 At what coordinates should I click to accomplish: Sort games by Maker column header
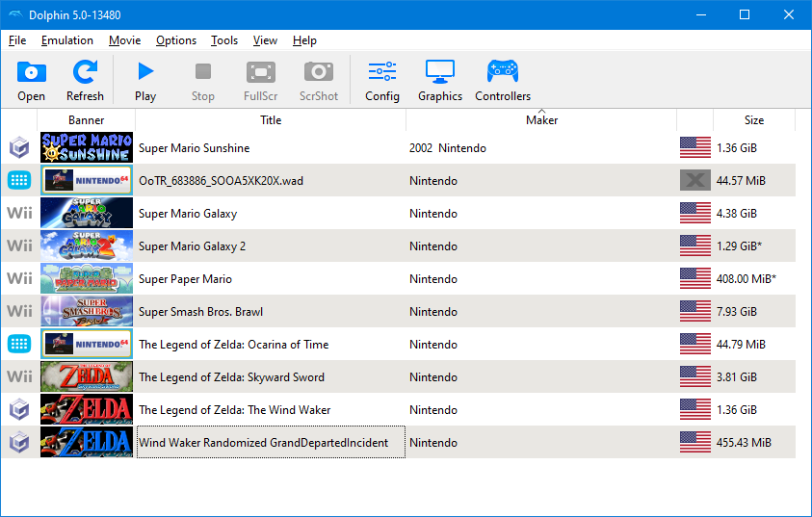pyautogui.click(x=541, y=120)
